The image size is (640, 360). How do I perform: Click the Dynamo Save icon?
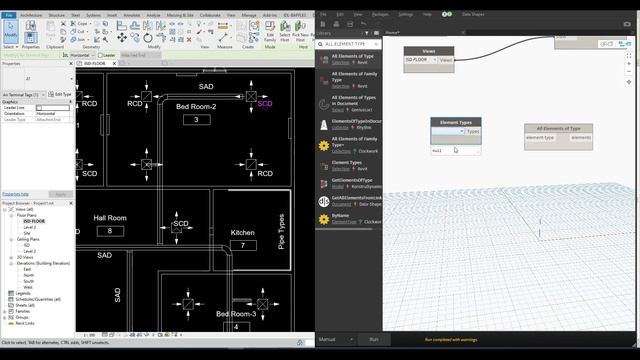click(350, 24)
